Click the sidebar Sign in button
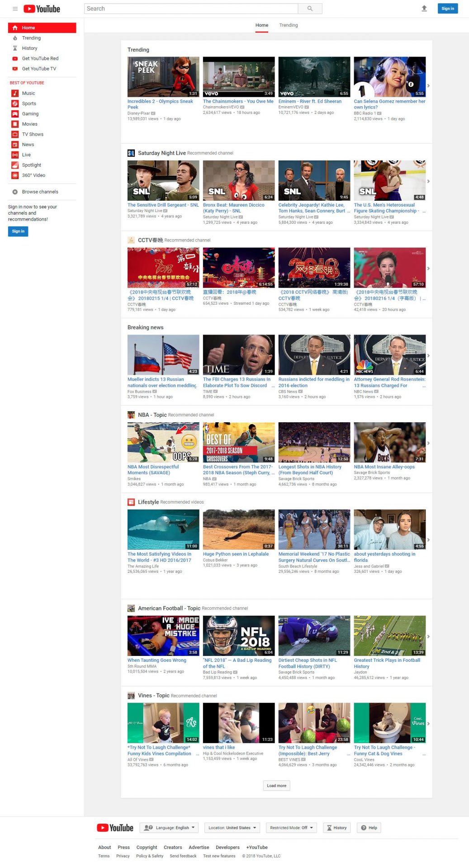 click(18, 231)
